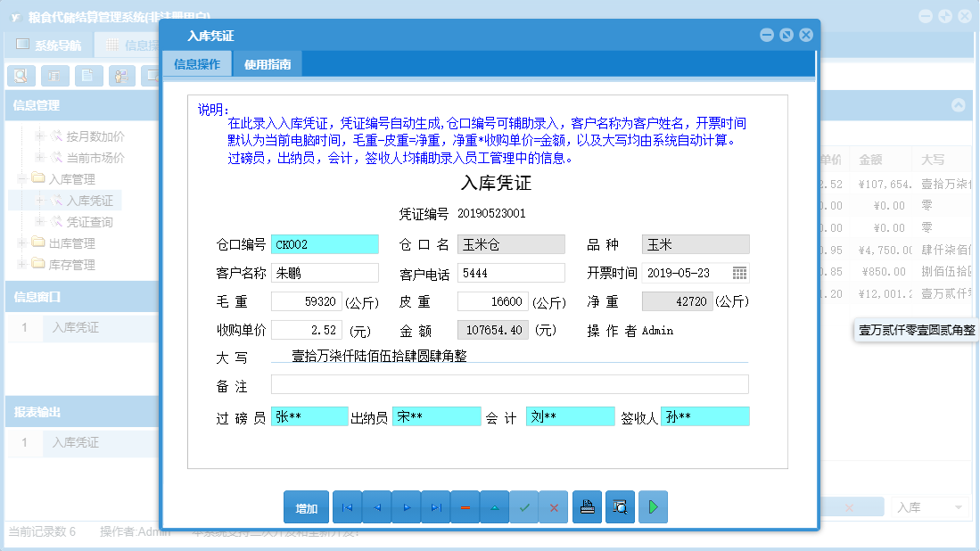The image size is (980, 551).
Task: Select the 信息操作 tab
Action: point(196,64)
